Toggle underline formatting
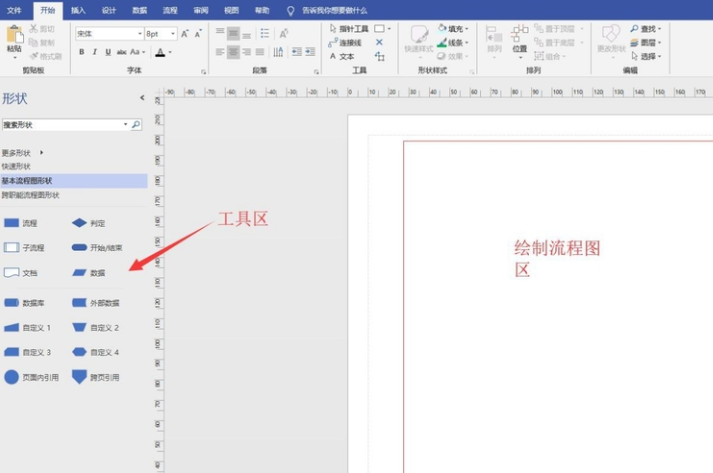This screenshot has width=713, height=473. coord(108,52)
